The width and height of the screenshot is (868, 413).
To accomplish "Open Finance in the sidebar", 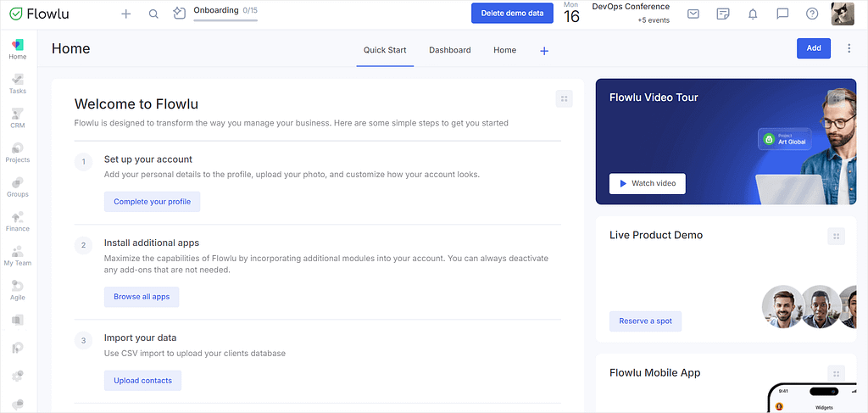I will pyautogui.click(x=18, y=221).
